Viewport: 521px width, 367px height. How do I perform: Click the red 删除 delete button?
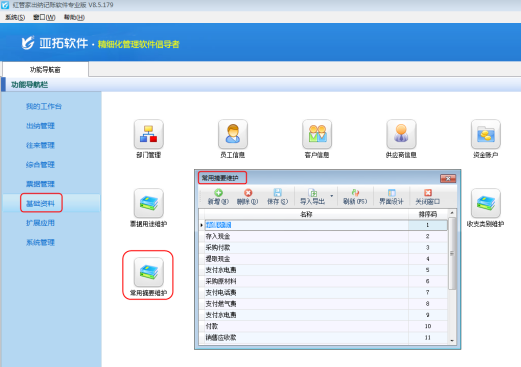(x=247, y=197)
